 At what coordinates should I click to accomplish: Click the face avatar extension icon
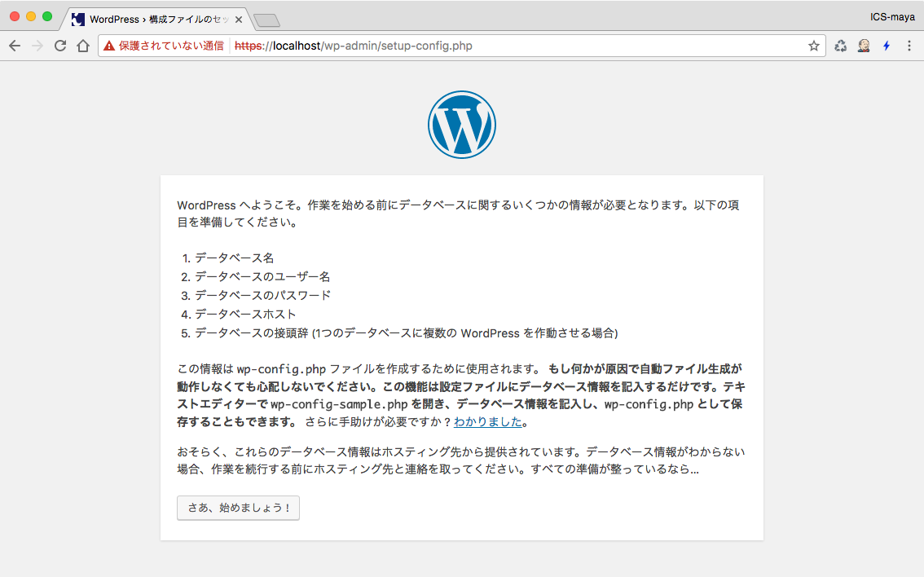(x=864, y=46)
